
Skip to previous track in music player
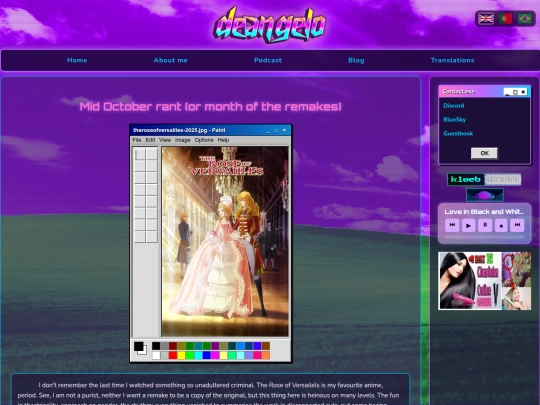pos(452,225)
